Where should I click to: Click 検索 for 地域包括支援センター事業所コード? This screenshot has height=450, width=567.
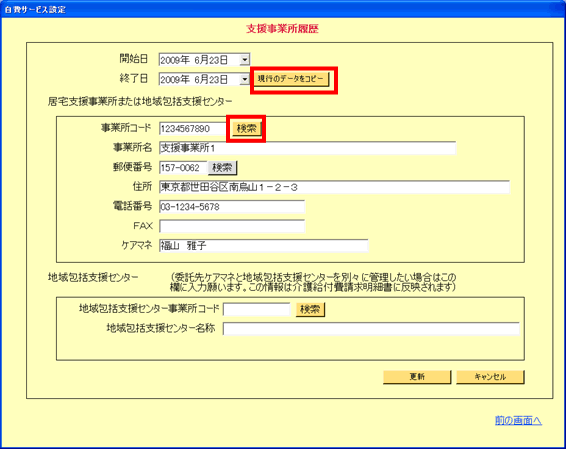point(310,310)
